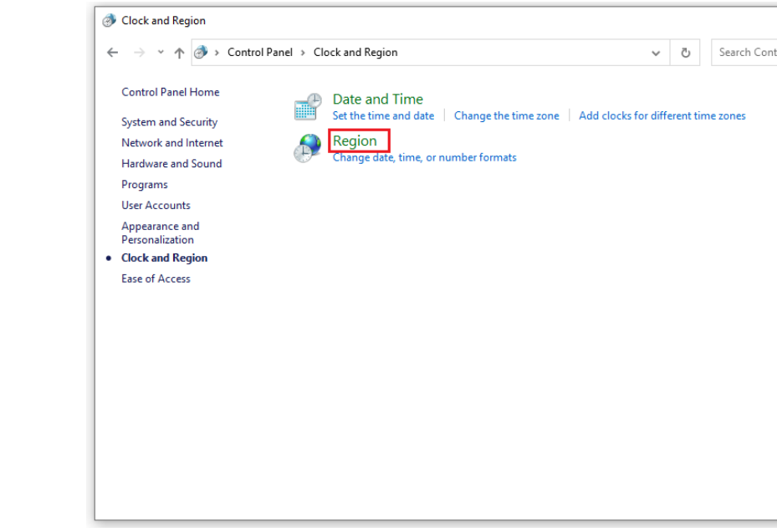Go back using the back arrow
Screen dimensions: 777x532
[x=113, y=53]
